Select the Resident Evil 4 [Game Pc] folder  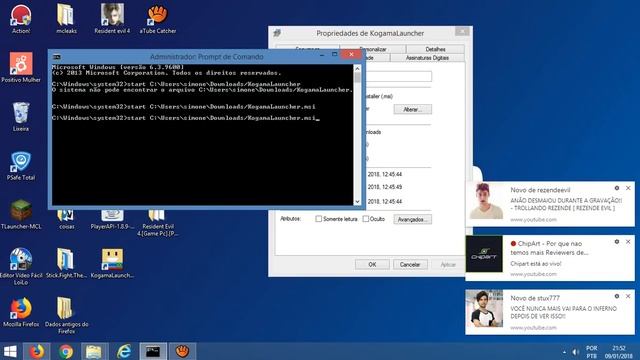coord(158,223)
